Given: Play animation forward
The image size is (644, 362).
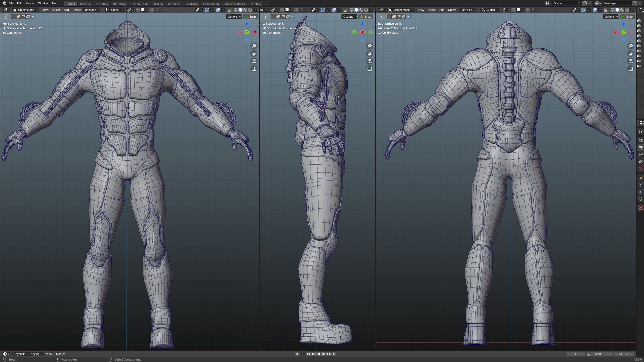Looking at the screenshot, I should [324, 354].
